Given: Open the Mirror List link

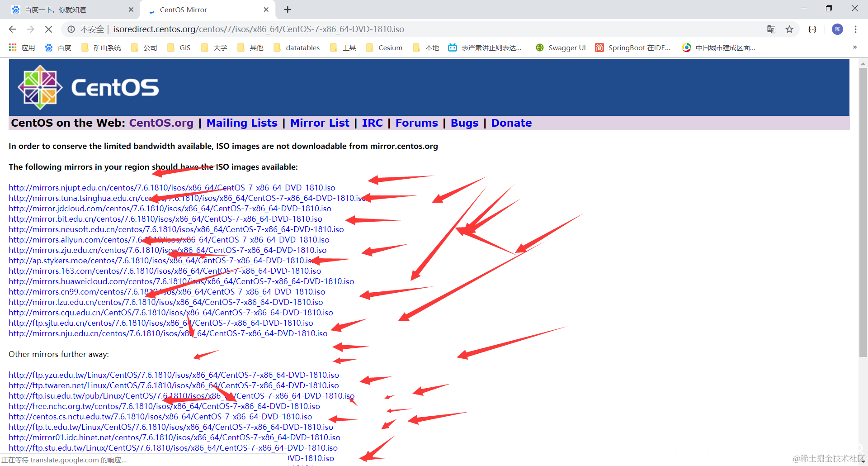Looking at the screenshot, I should point(320,123).
